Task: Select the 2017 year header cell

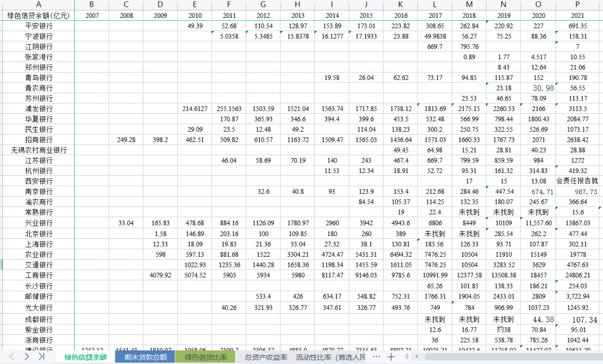Action: tap(435, 16)
